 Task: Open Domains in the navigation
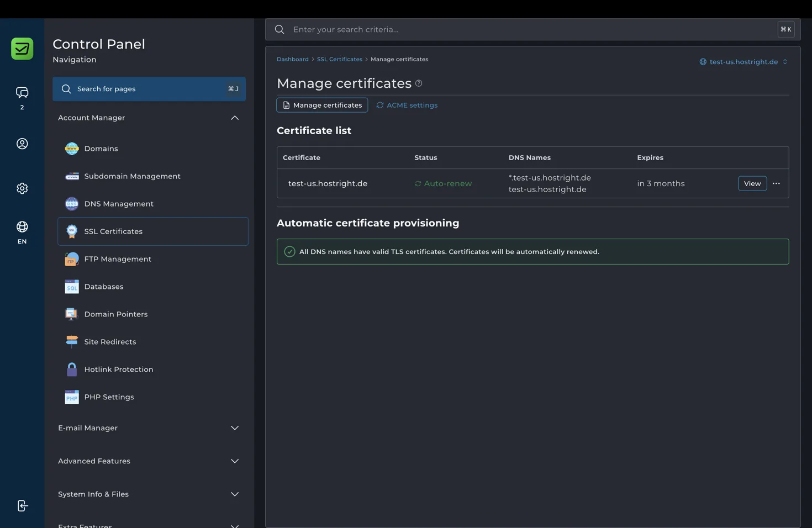(153, 149)
